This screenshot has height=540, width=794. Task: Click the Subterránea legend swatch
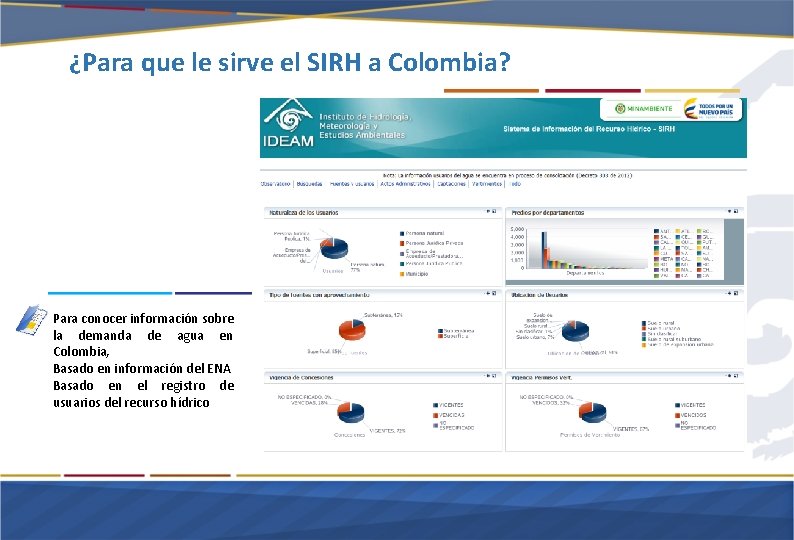pyautogui.click(x=441, y=331)
